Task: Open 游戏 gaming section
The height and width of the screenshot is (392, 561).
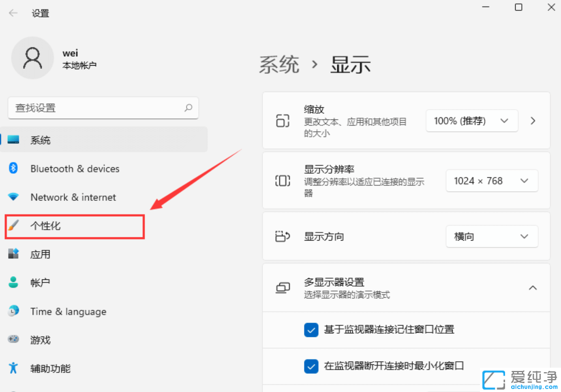Action: point(40,340)
